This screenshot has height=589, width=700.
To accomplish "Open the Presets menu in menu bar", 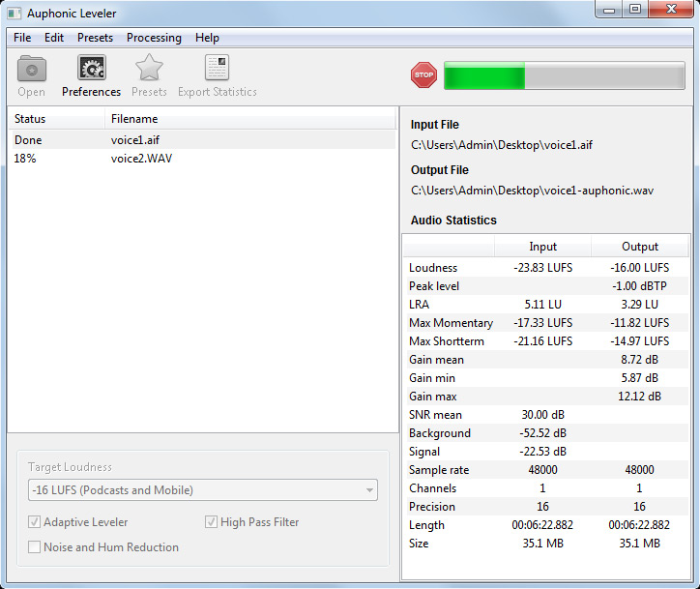I will pos(95,38).
